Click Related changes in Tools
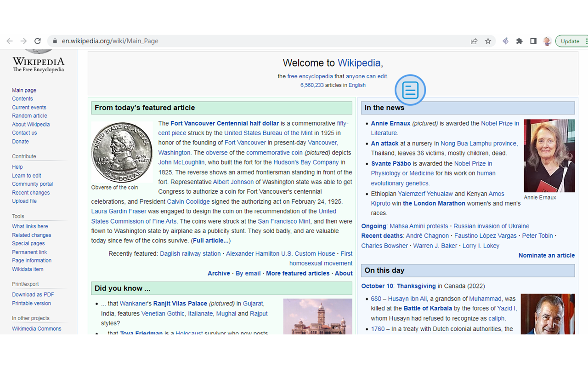Screen dimensions: 588x368 [31, 235]
